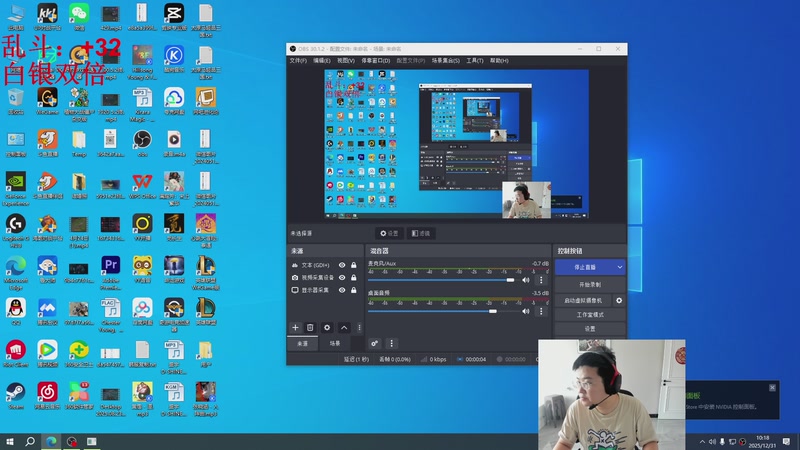Hide the 显示器采集 source via the eye
800x450 pixels.
click(342, 290)
